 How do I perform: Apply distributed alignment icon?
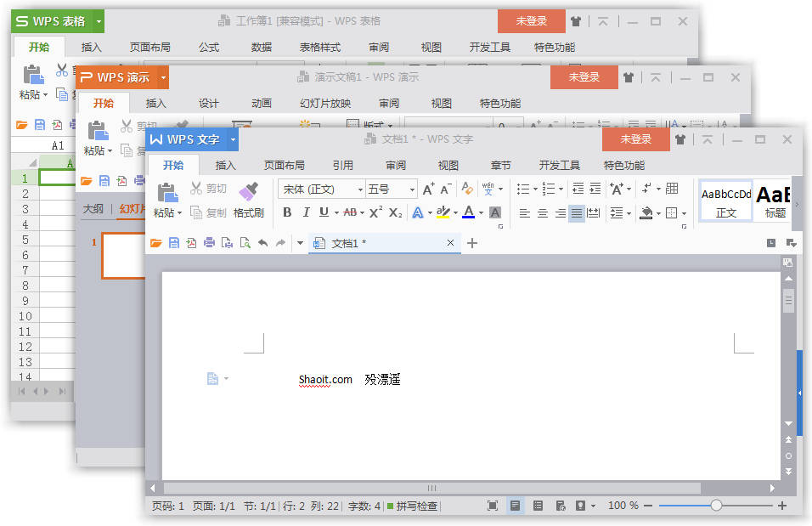click(x=594, y=213)
